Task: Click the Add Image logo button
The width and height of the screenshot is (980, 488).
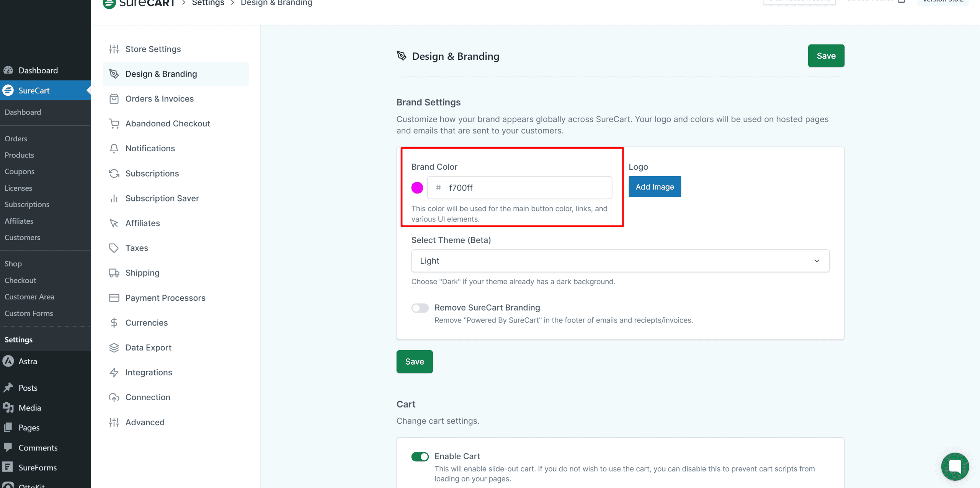Action: (x=655, y=187)
